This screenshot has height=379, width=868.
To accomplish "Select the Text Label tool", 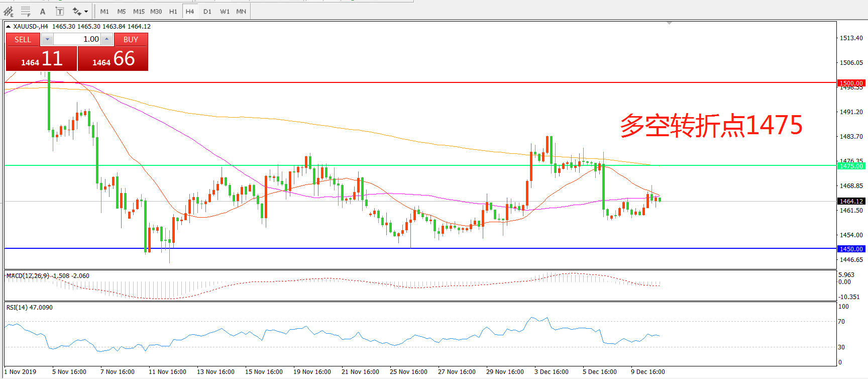I will pos(59,11).
